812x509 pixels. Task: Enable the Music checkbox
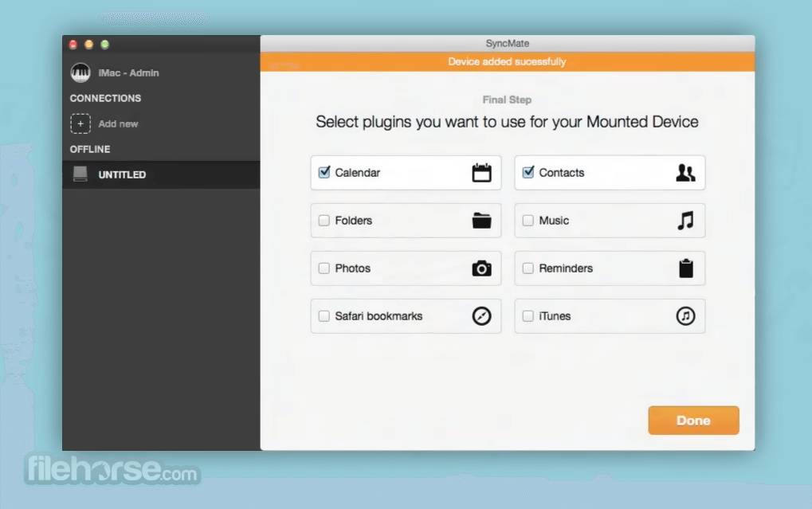pos(528,221)
